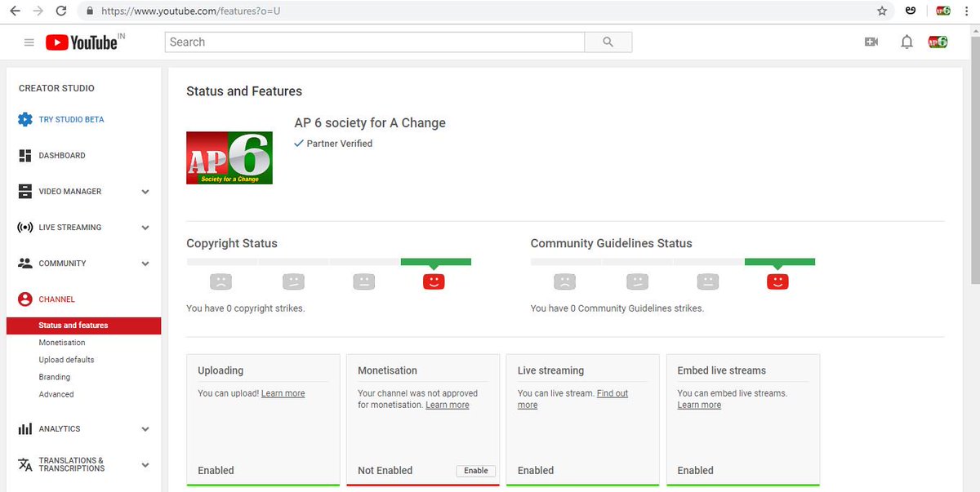This screenshot has height=492, width=980.
Task: Open Upload defaults settings
Action: 66,360
